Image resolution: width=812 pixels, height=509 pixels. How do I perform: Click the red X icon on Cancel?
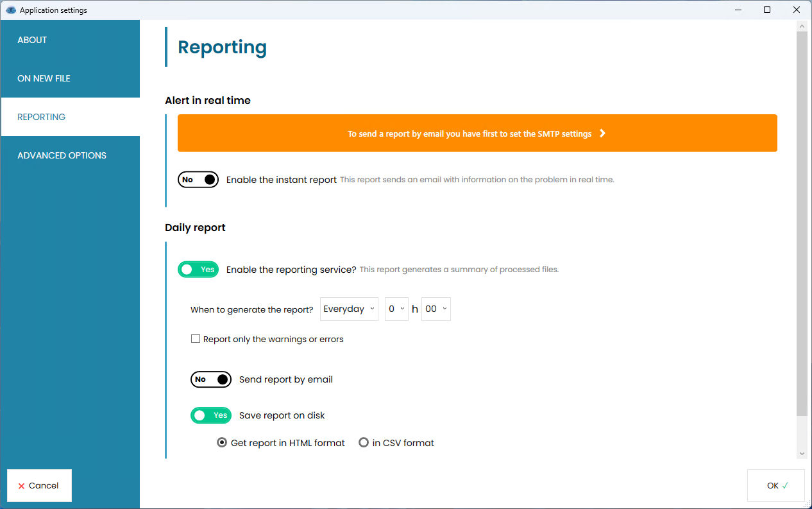tap(21, 486)
